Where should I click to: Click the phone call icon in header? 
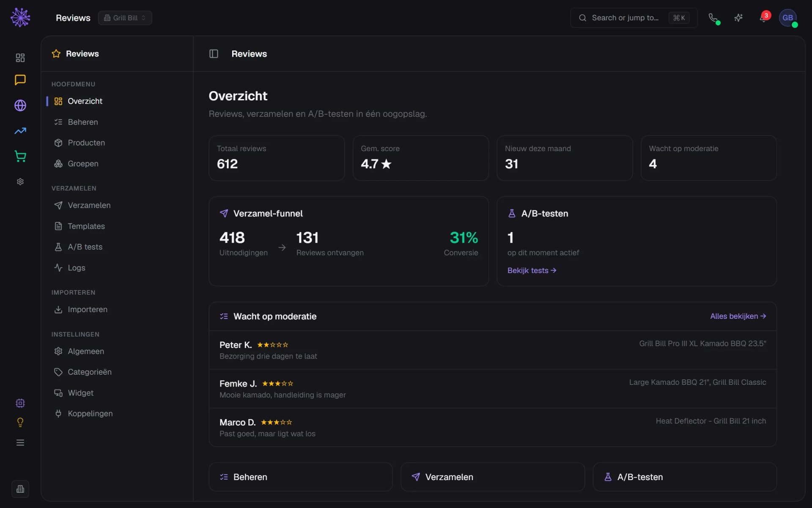coord(713,18)
